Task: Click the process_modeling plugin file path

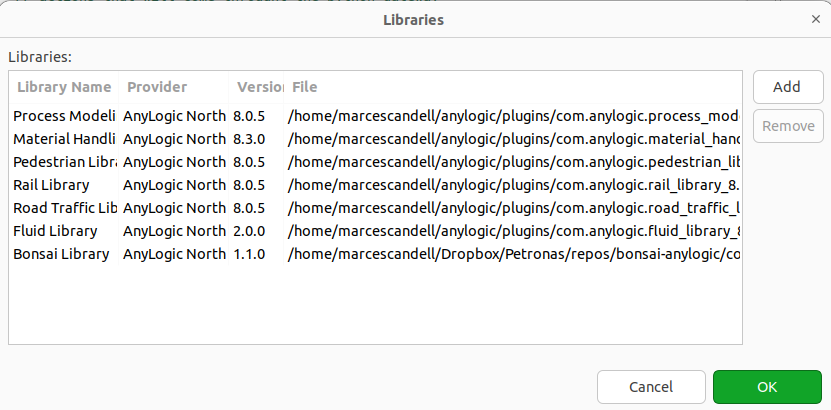Action: click(x=514, y=116)
